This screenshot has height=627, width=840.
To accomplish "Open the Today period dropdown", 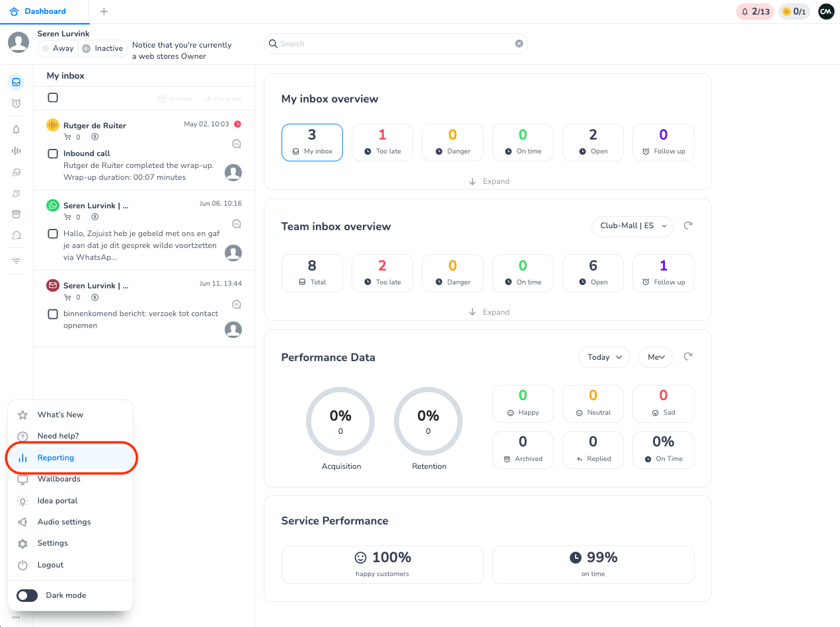I will [604, 357].
